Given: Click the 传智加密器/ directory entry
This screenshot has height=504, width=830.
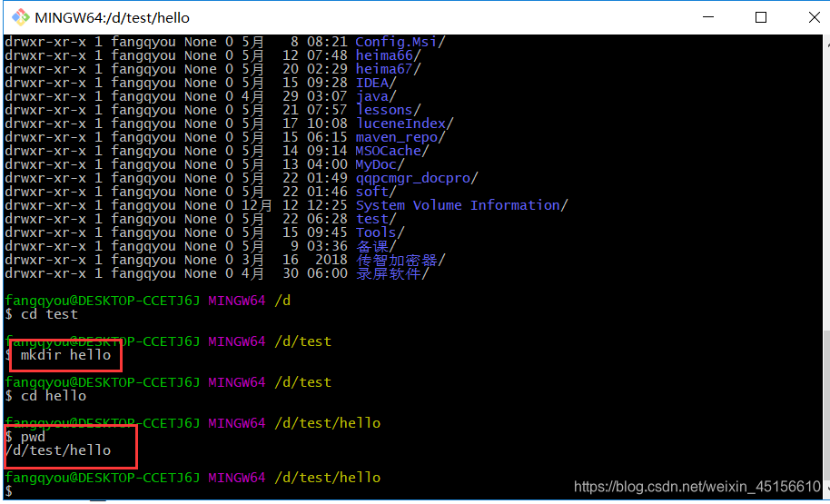Looking at the screenshot, I should [400, 260].
